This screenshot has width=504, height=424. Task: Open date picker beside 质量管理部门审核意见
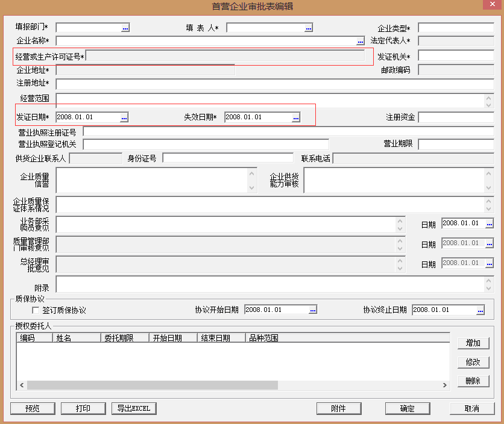click(x=489, y=243)
